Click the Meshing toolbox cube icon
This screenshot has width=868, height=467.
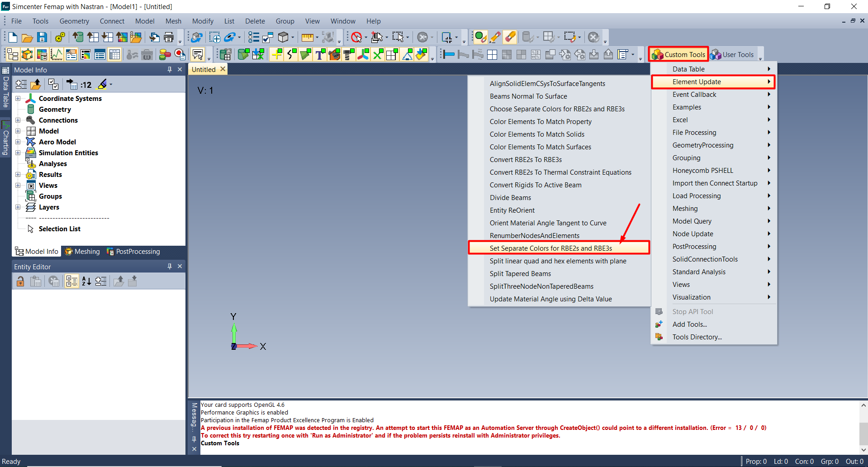pyautogui.click(x=27, y=55)
